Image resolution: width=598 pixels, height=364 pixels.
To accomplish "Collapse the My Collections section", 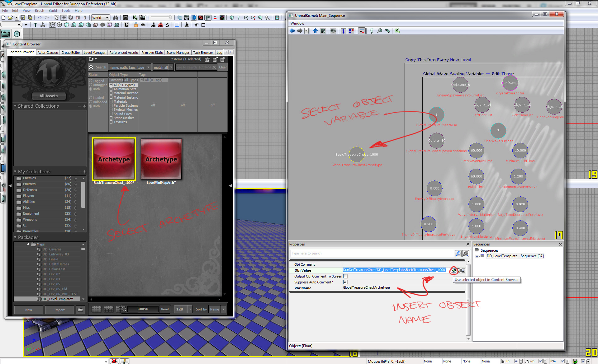I will 15,172.
